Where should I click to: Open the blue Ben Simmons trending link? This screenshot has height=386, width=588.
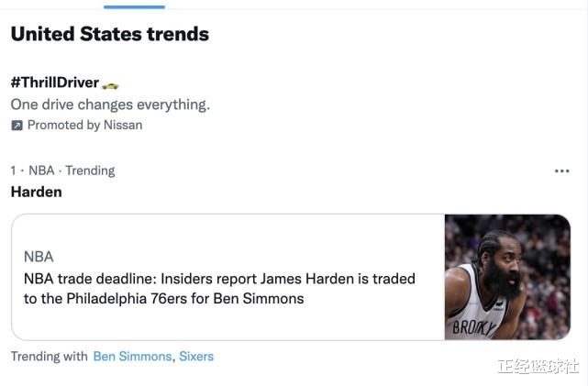[132, 357]
